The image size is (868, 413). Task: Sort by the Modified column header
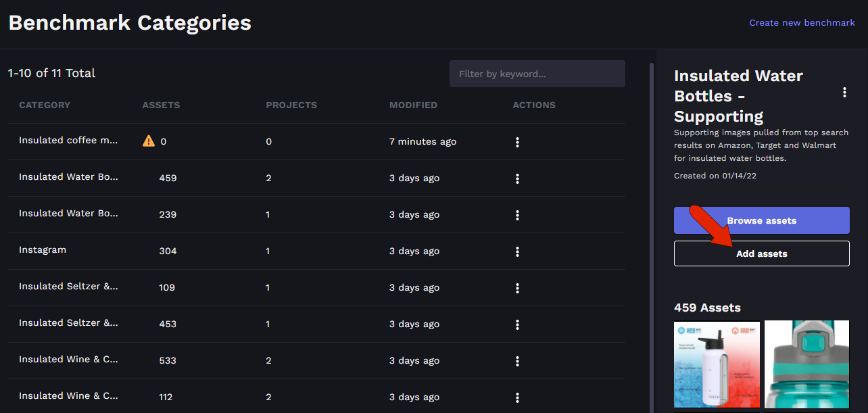(x=413, y=105)
